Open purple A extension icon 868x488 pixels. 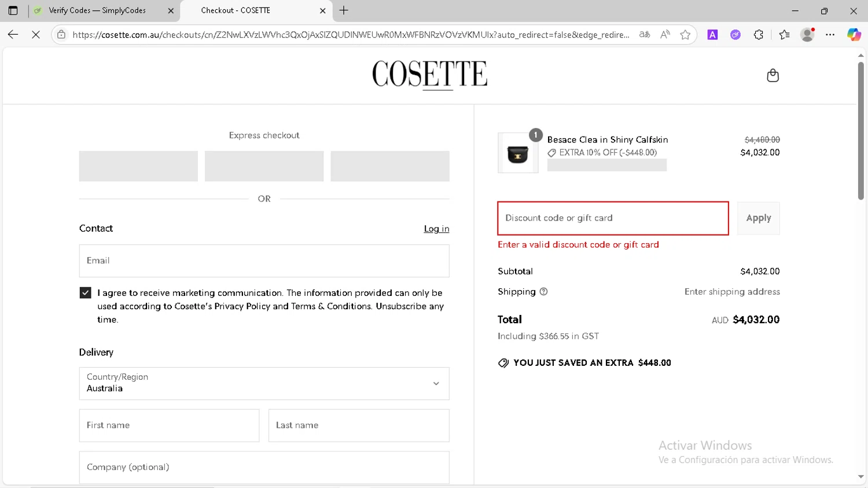712,35
